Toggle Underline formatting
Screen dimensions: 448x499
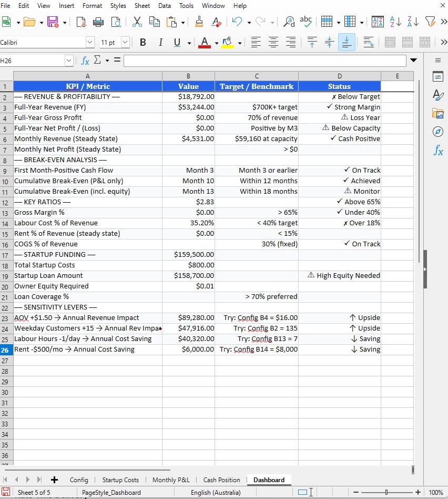click(177, 42)
